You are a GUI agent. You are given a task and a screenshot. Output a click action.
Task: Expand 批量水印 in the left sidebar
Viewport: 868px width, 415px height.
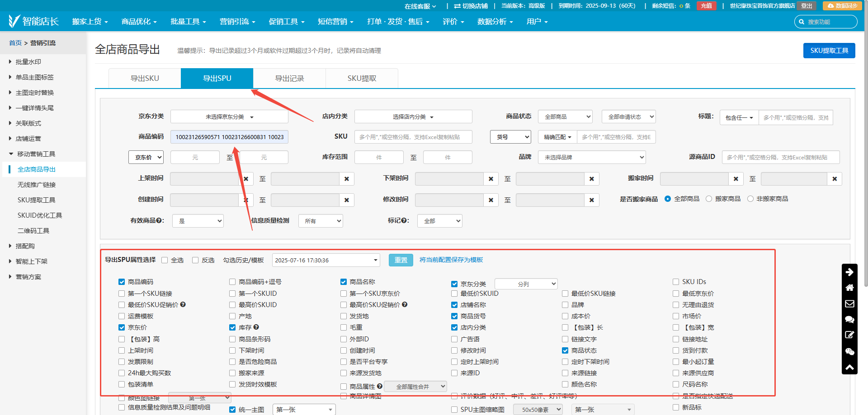pos(28,62)
